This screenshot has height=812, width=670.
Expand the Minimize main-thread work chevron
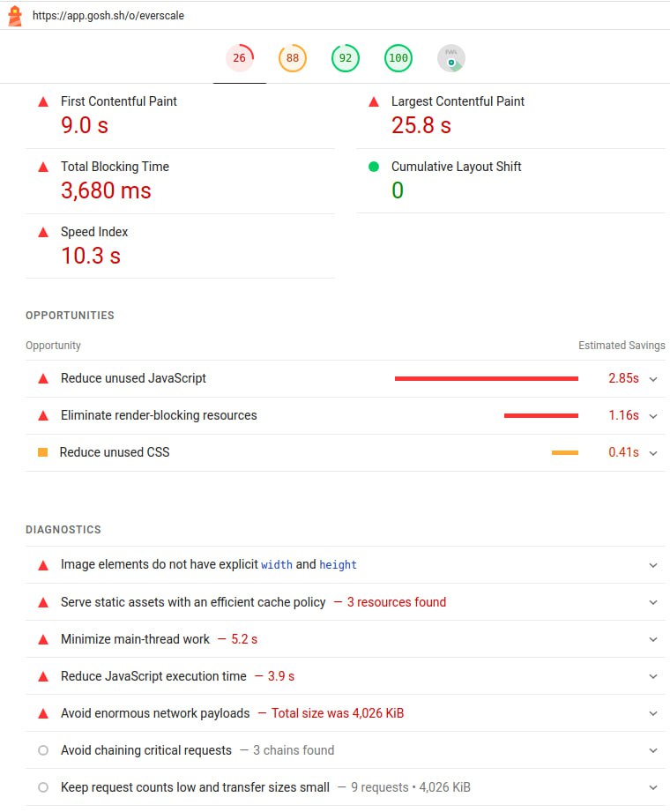point(653,640)
